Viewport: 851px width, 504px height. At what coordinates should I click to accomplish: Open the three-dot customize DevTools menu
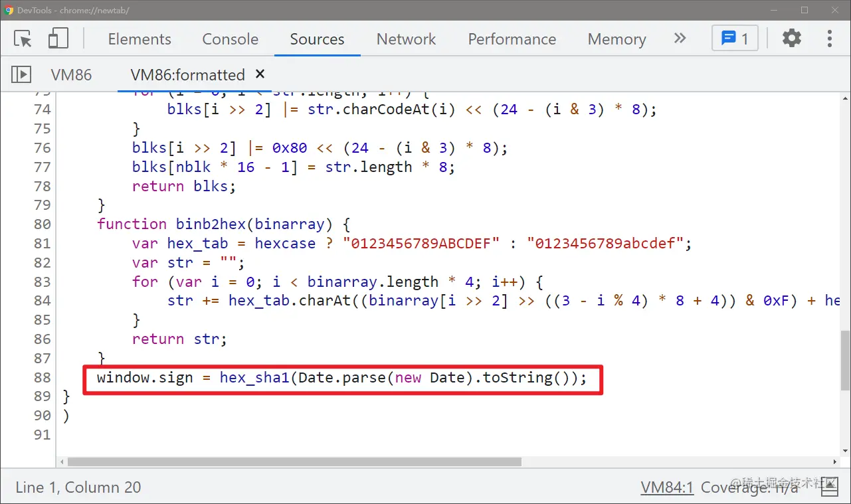(x=830, y=39)
